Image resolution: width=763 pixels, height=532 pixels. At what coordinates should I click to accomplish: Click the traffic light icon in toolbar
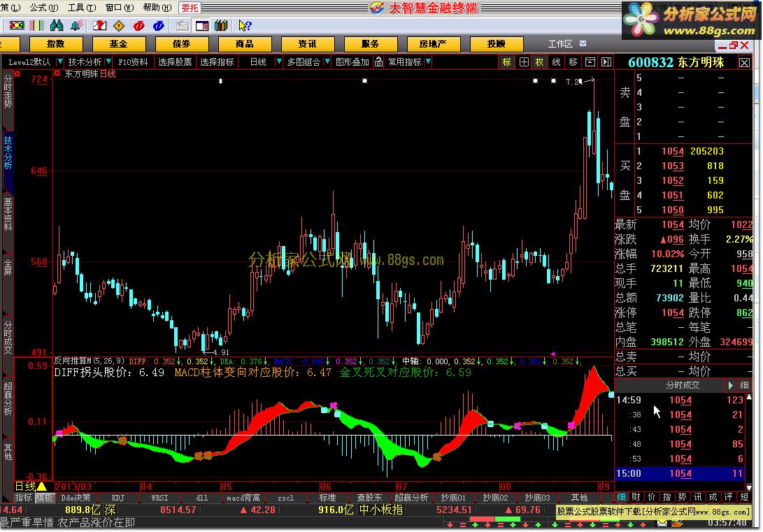[17, 25]
